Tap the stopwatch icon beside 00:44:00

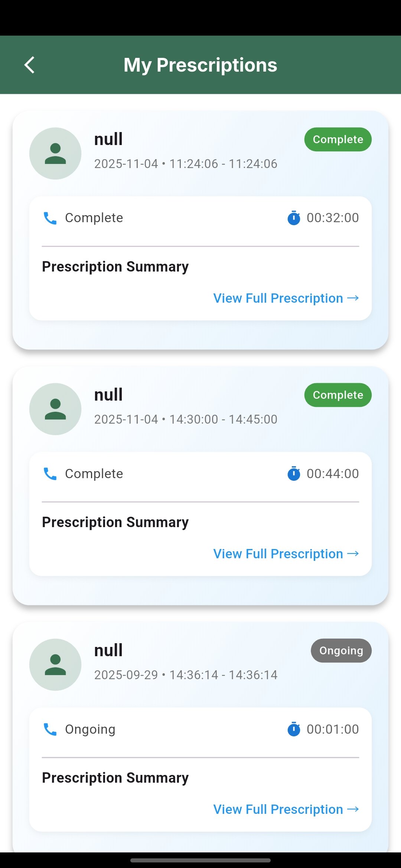(x=294, y=474)
